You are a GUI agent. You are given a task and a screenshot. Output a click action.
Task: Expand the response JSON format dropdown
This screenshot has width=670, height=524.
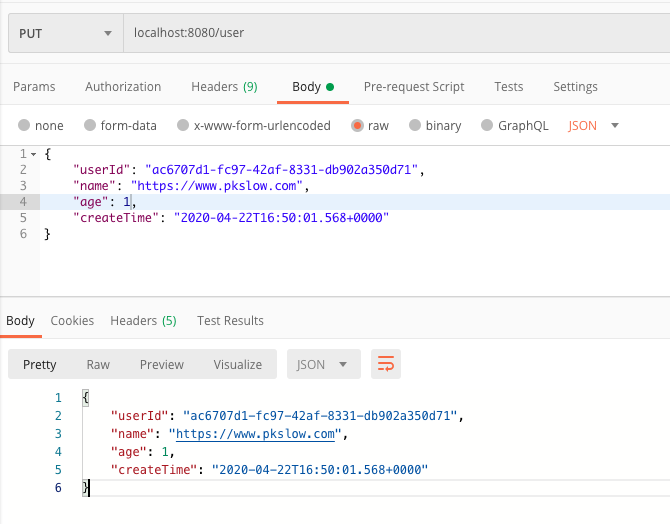pos(323,365)
